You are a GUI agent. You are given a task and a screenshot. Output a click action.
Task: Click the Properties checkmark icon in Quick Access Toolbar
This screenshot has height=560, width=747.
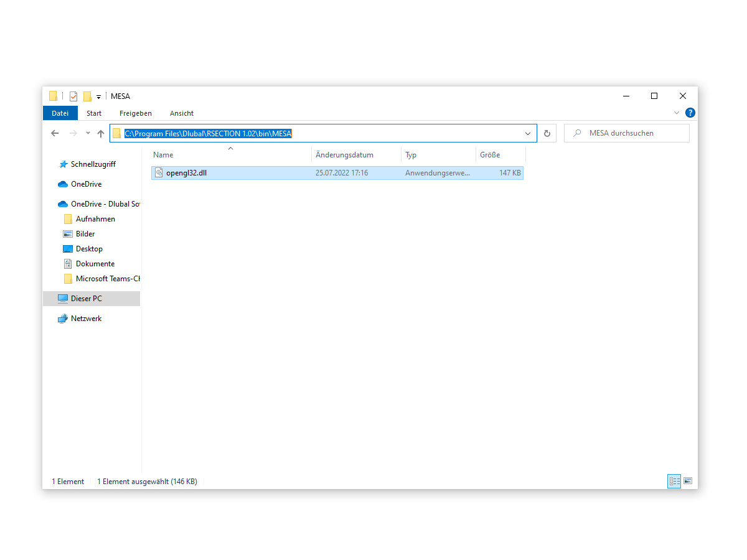click(x=73, y=96)
